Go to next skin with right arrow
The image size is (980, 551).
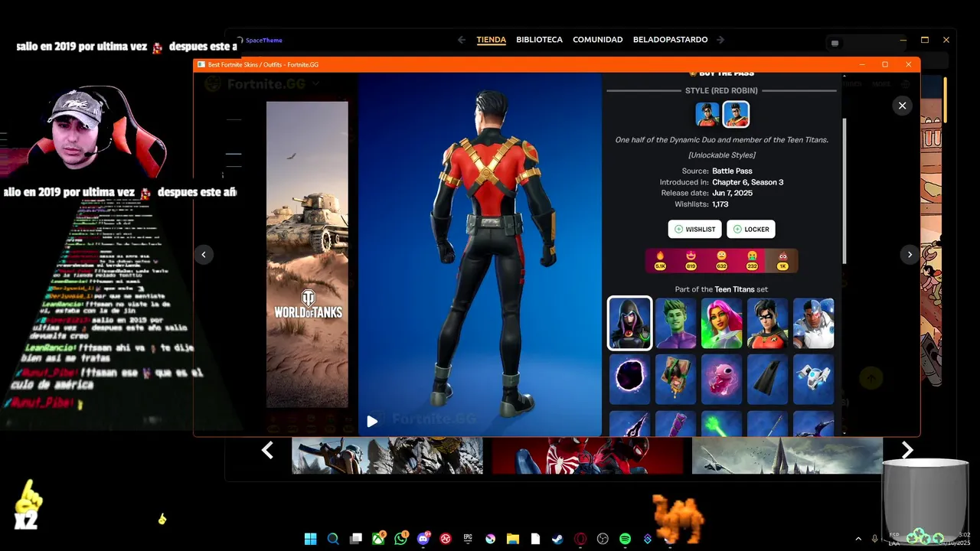click(910, 255)
